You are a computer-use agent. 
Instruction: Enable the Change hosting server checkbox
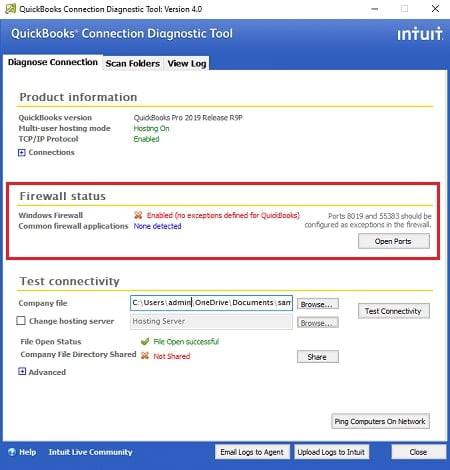coord(21,321)
